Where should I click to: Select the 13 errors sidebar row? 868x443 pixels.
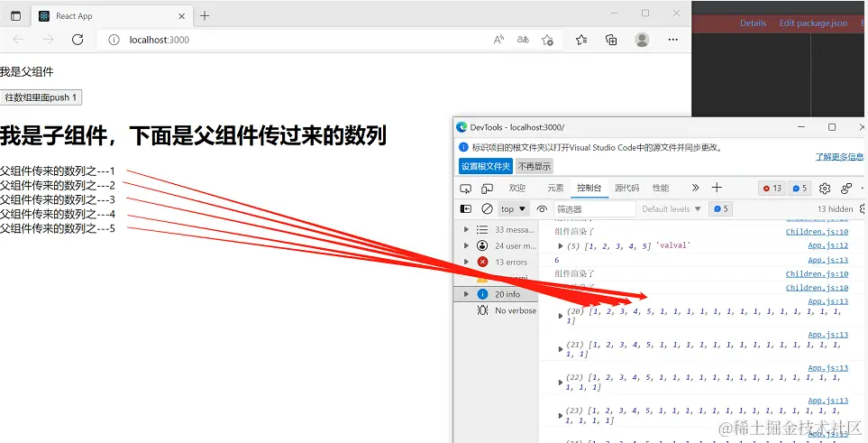pyautogui.click(x=496, y=262)
